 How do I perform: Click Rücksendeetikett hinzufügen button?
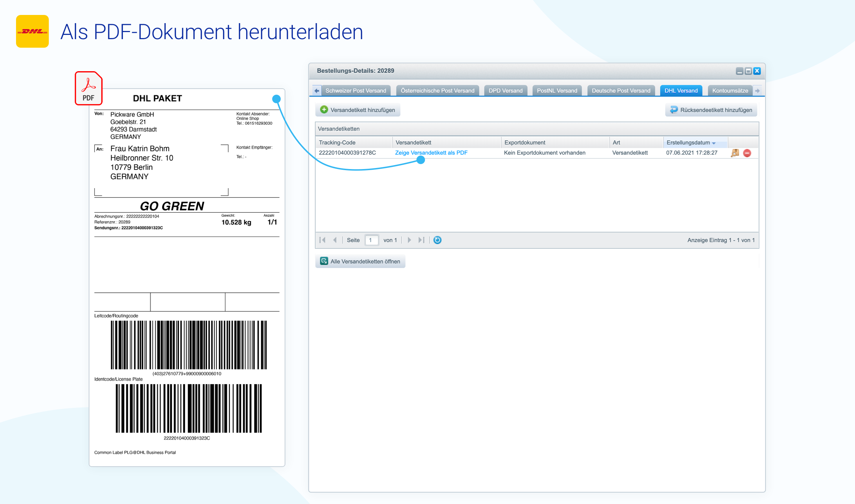711,110
